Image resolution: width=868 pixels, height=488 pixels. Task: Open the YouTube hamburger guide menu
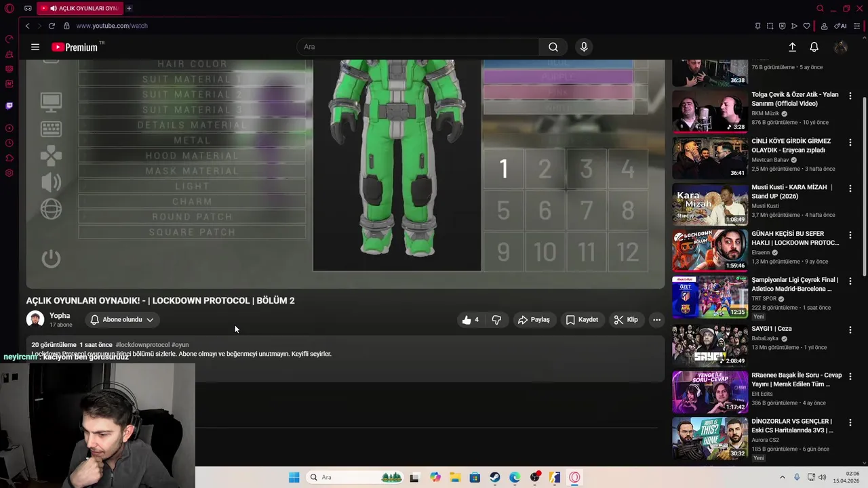point(35,47)
